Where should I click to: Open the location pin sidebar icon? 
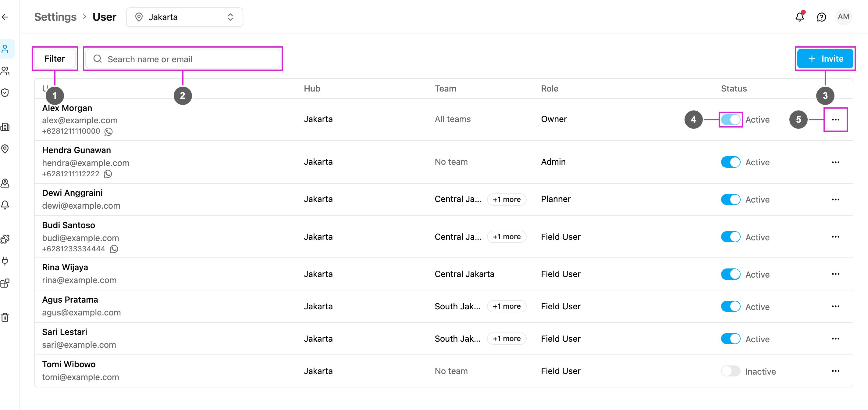5,149
